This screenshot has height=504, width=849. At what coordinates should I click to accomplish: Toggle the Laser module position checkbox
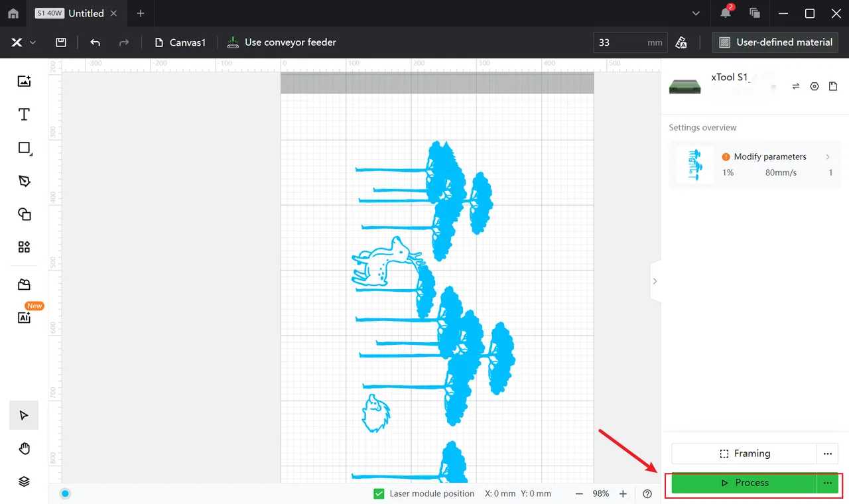click(379, 494)
